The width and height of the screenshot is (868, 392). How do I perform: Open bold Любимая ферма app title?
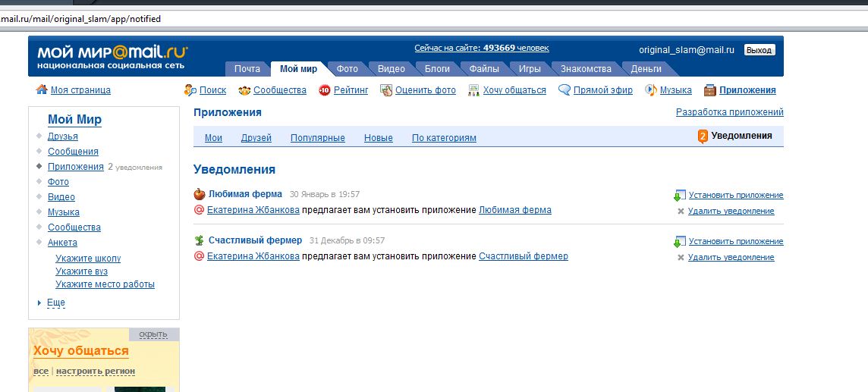click(x=245, y=194)
